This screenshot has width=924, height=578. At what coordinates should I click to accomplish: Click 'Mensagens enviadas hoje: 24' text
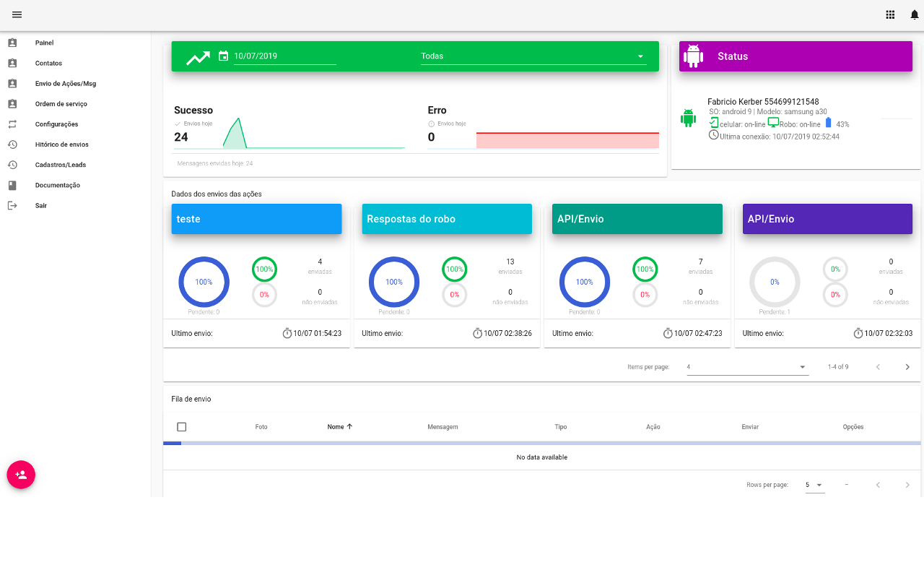click(215, 163)
